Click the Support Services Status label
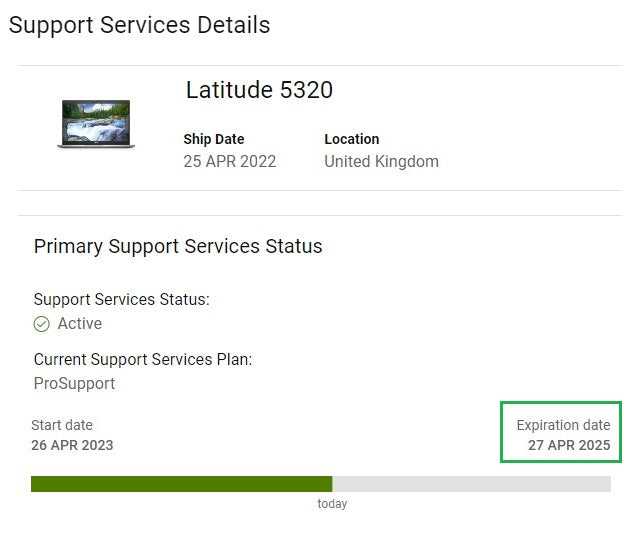 [x=121, y=299]
